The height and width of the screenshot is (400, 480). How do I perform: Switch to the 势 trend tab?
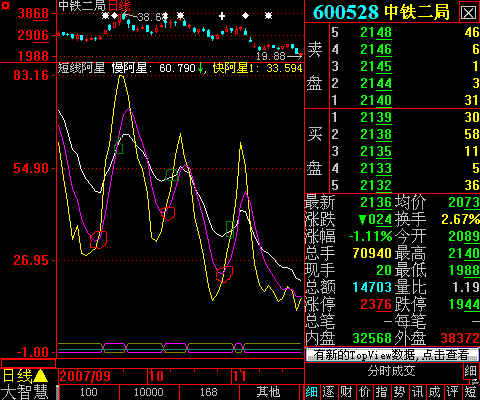(x=399, y=392)
